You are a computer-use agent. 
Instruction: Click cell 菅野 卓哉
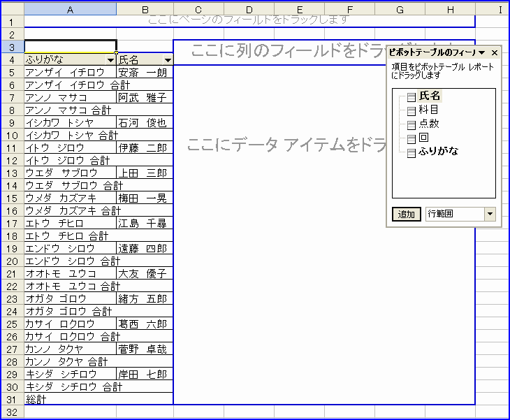tap(145, 349)
